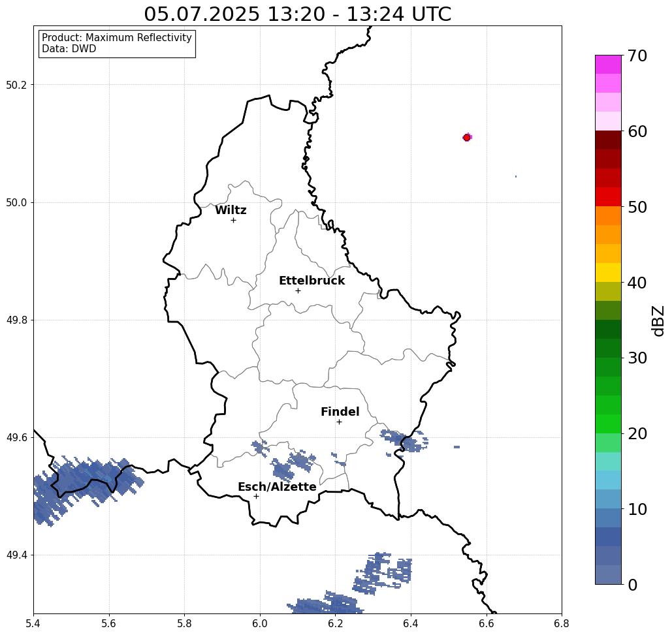Click the longitude tick label 5.6
Viewport: 672px width, 635px height.
(x=109, y=623)
